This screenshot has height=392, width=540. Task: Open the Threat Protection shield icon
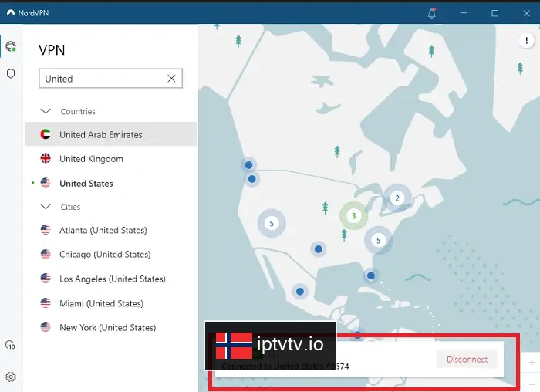pyautogui.click(x=11, y=74)
